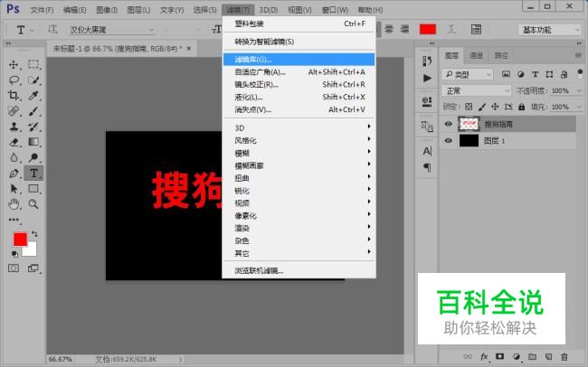Toggle Quick Mask mode
The width and height of the screenshot is (588, 367).
pyautogui.click(x=14, y=268)
